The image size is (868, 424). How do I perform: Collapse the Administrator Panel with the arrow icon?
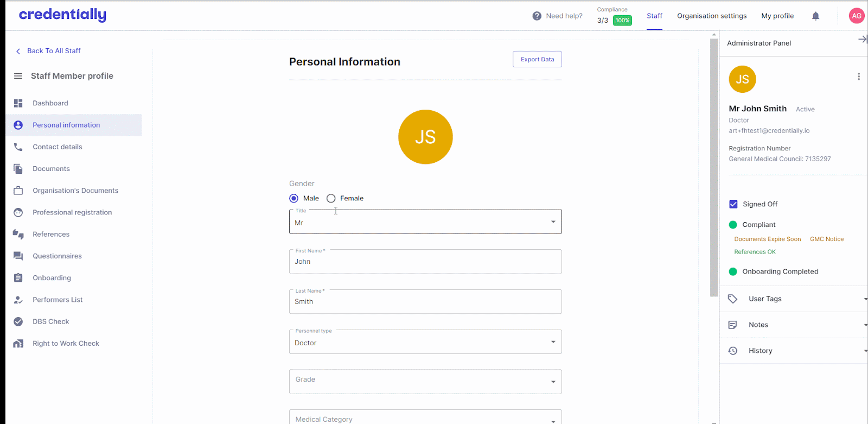pyautogui.click(x=862, y=39)
